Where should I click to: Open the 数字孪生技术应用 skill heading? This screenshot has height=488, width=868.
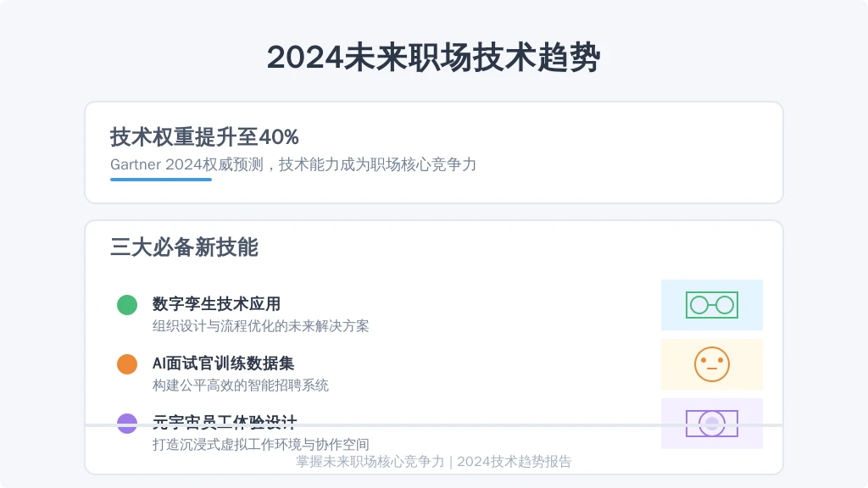click(x=216, y=304)
